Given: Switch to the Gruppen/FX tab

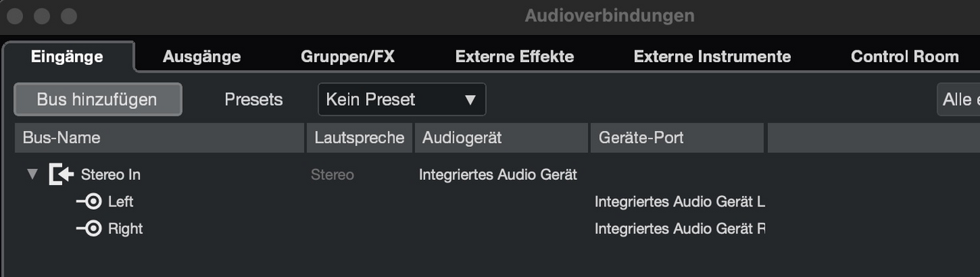Looking at the screenshot, I should click(348, 57).
